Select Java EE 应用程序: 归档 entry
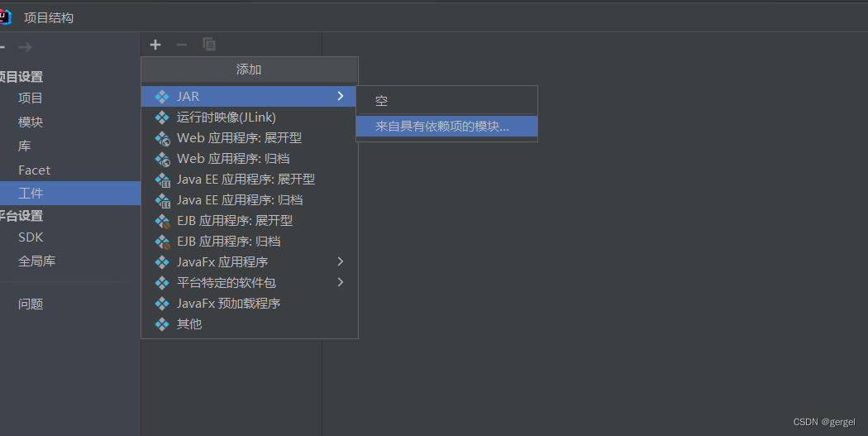Image resolution: width=868 pixels, height=436 pixels. 249,200
